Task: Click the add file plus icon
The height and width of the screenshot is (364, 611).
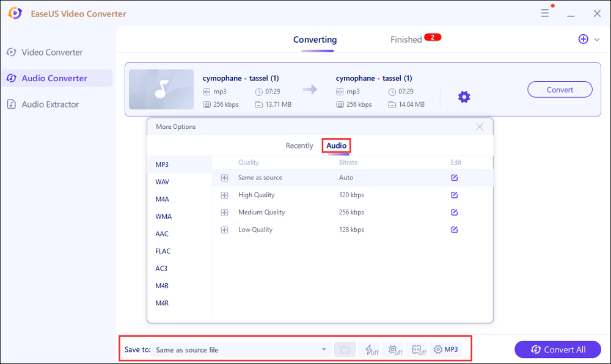Action: click(x=583, y=39)
